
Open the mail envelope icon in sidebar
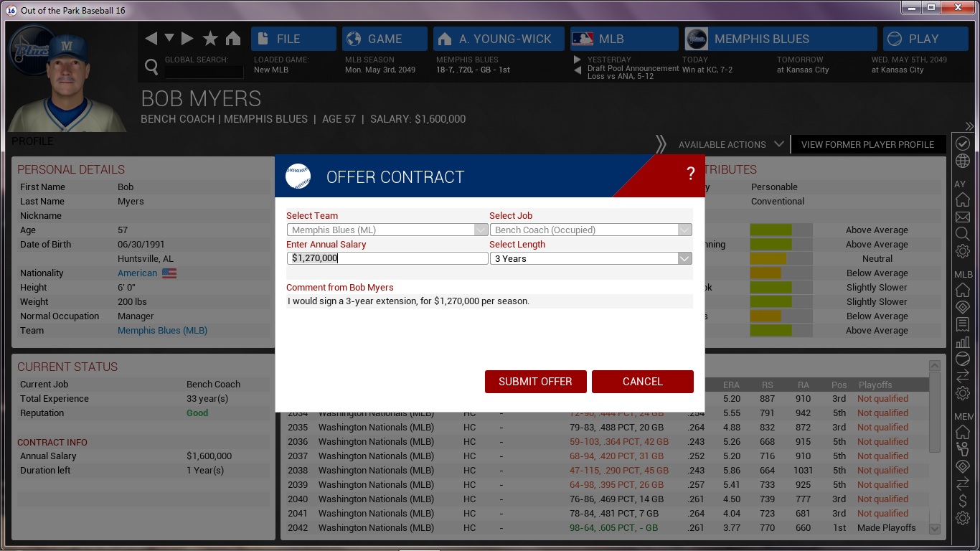[x=963, y=217]
